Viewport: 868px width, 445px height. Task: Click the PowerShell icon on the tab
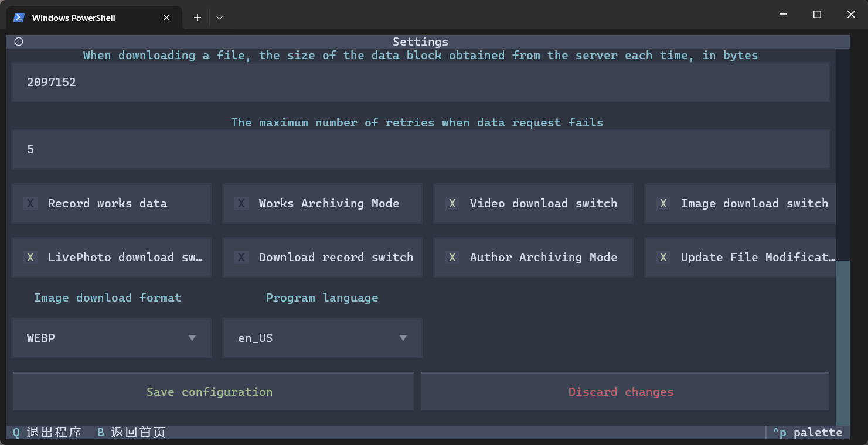19,18
